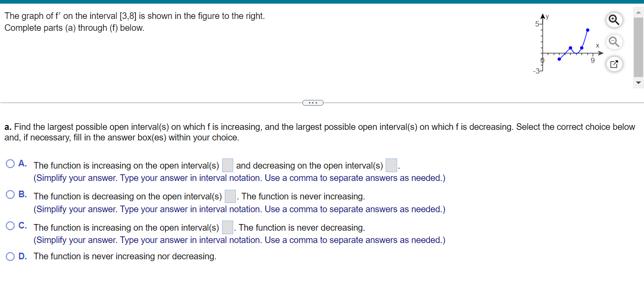Select answer choice D
Screen dimensions: 644x291
pos(10,256)
